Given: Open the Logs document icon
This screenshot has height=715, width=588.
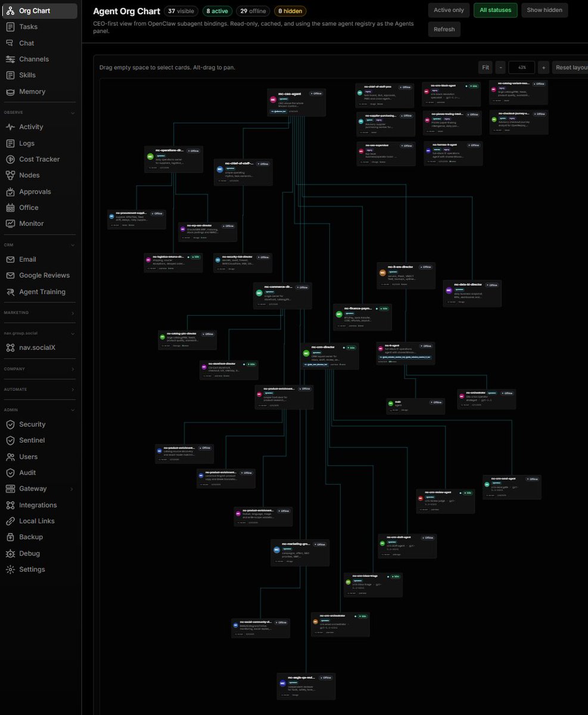Looking at the screenshot, I should (x=10, y=143).
